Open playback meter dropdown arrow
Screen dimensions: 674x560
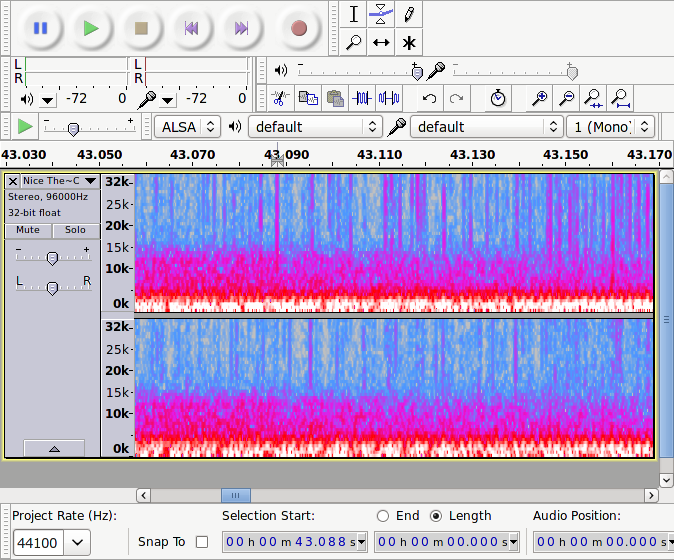47,101
